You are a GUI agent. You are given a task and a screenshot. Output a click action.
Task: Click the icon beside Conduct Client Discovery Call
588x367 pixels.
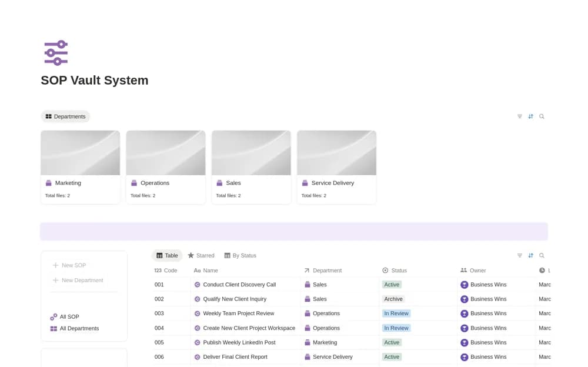197,285
